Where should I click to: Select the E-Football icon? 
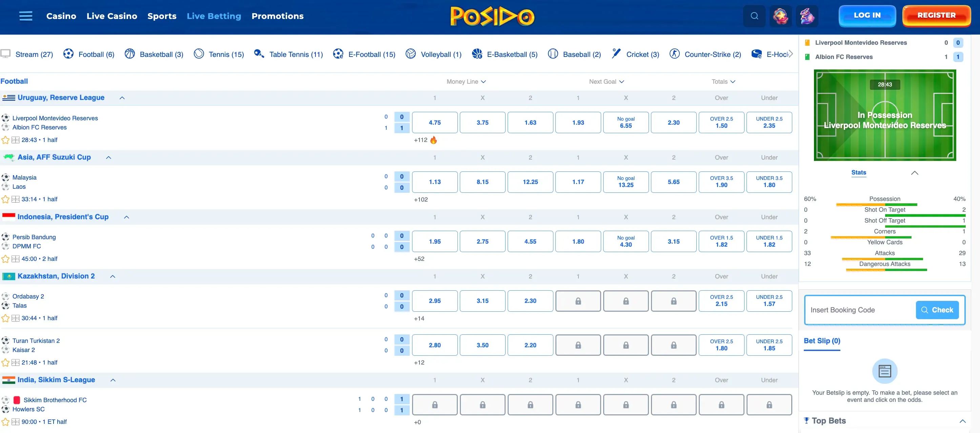pyautogui.click(x=338, y=54)
